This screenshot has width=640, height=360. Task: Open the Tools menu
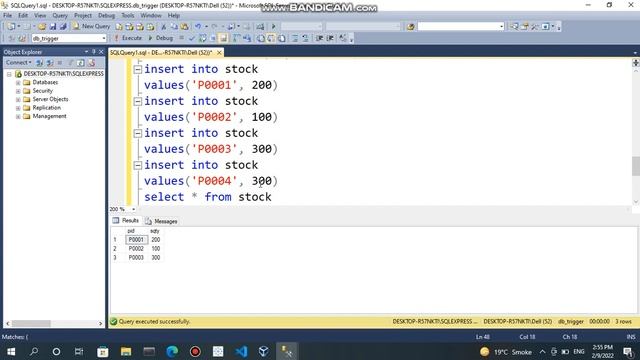click(x=128, y=16)
